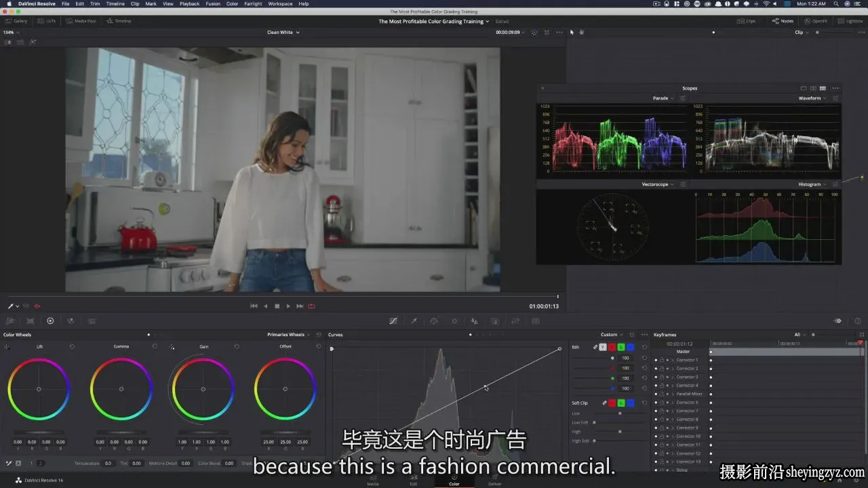The width and height of the screenshot is (868, 488).
Task: Open the Vectorscope scope type dropdown
Action: coord(658,184)
